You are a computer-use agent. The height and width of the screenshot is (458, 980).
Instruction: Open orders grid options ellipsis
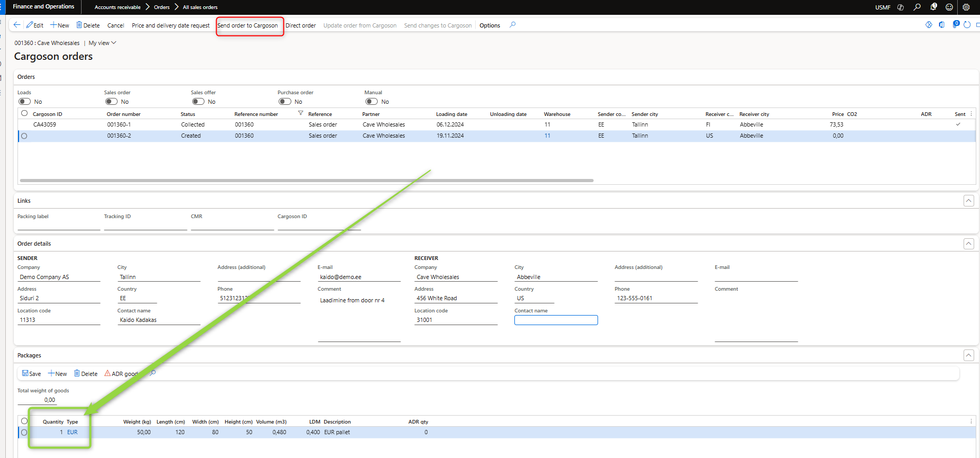tap(971, 114)
